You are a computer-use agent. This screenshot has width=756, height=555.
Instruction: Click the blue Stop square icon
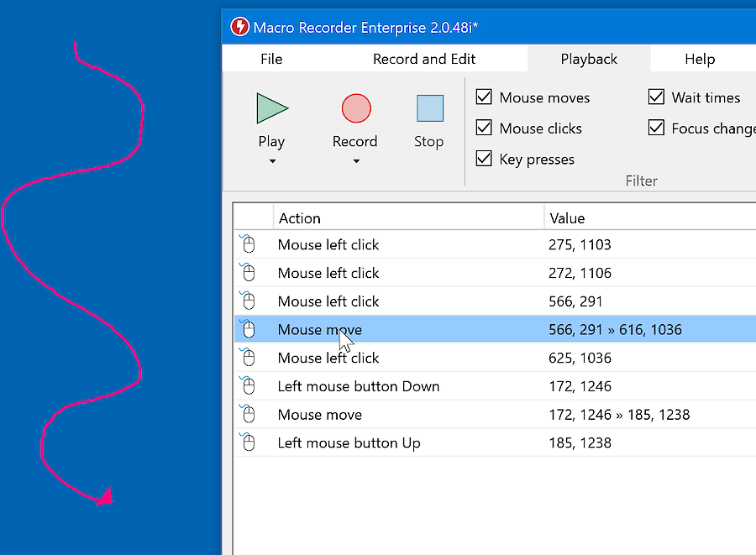click(429, 108)
